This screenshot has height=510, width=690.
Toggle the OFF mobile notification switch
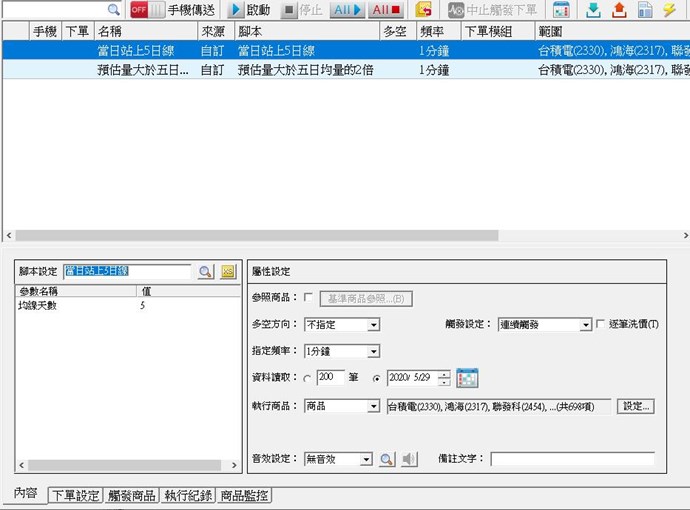[146, 10]
